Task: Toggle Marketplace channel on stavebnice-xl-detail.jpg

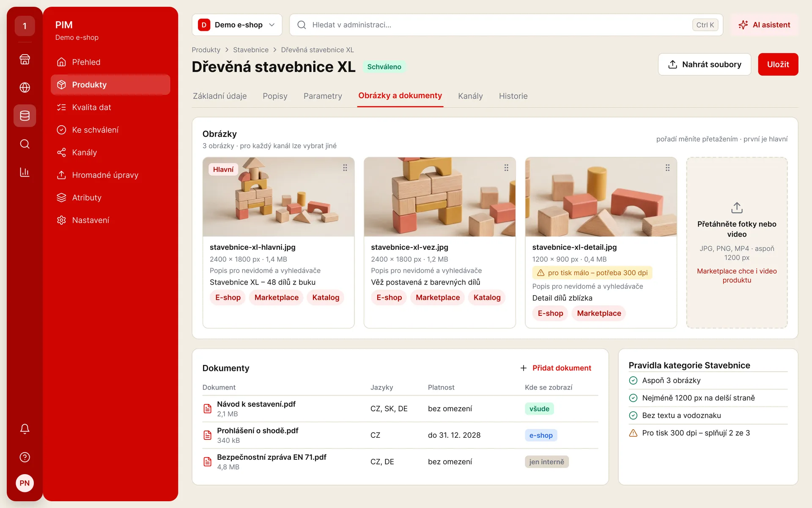Action: coord(599,313)
